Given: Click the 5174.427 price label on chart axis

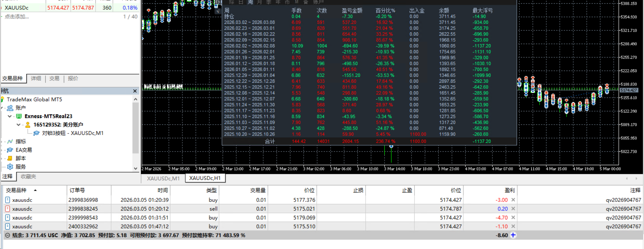Looking at the screenshot, I should point(629,90).
